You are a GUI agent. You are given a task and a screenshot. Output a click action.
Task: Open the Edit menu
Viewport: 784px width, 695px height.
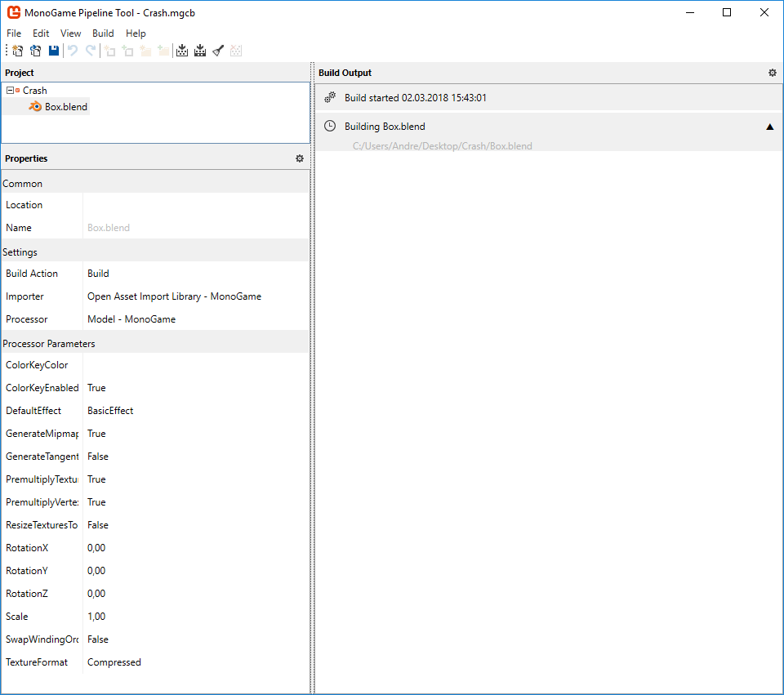click(41, 33)
